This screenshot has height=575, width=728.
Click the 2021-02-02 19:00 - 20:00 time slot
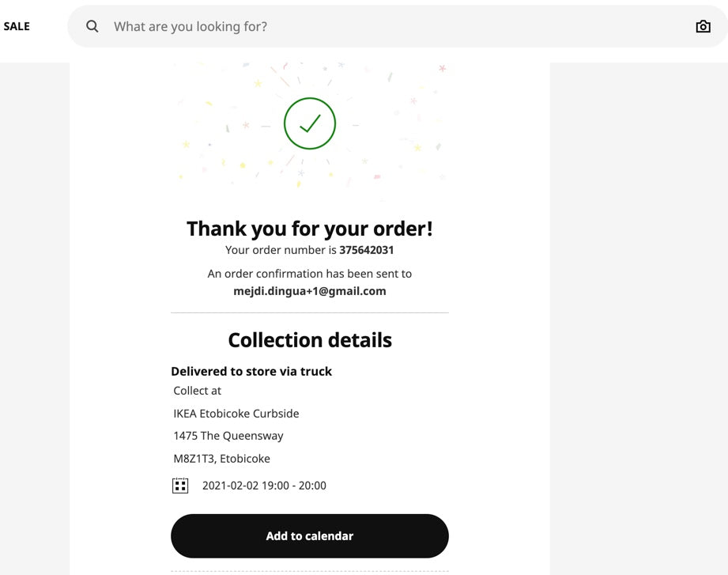tap(264, 486)
